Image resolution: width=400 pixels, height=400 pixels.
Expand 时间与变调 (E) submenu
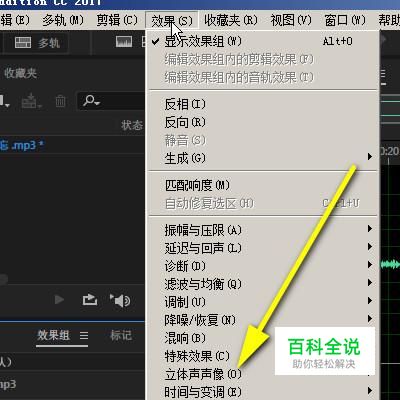coord(263,392)
